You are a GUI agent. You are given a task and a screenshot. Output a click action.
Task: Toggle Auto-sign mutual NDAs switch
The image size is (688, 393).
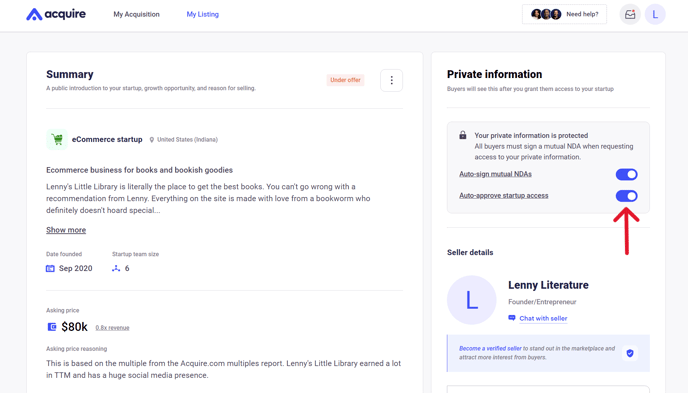pos(626,175)
